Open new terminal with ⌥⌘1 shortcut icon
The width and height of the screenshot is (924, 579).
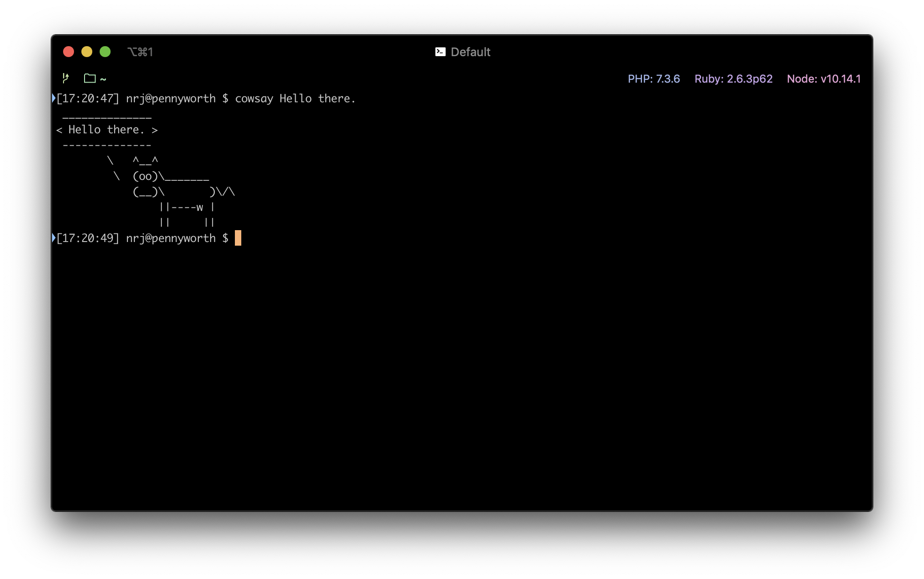(x=142, y=52)
